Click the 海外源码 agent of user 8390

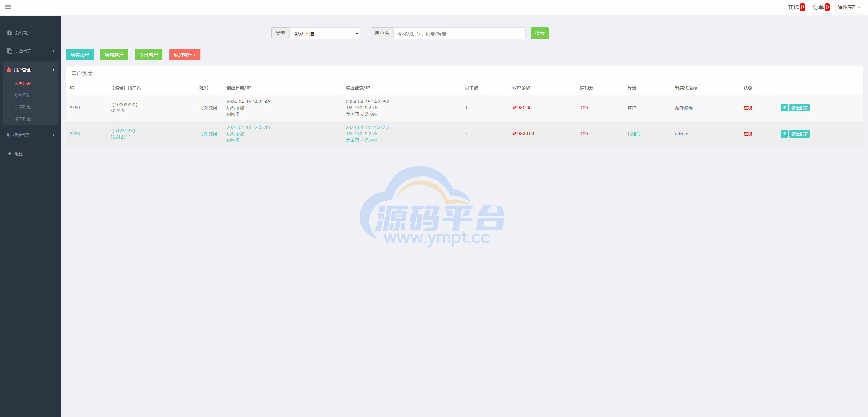tap(684, 108)
